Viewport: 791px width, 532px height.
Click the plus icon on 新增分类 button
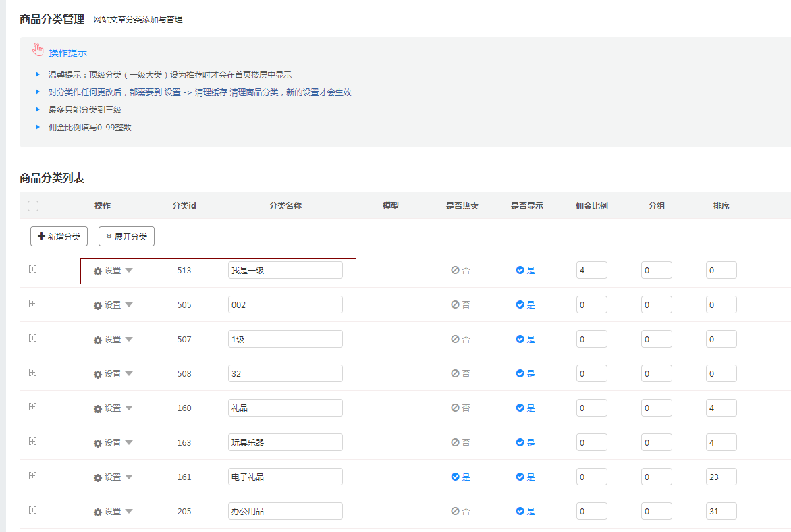pos(42,236)
